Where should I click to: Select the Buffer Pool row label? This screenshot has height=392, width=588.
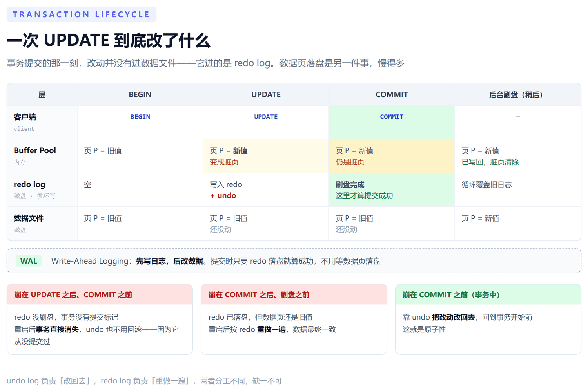click(x=35, y=150)
